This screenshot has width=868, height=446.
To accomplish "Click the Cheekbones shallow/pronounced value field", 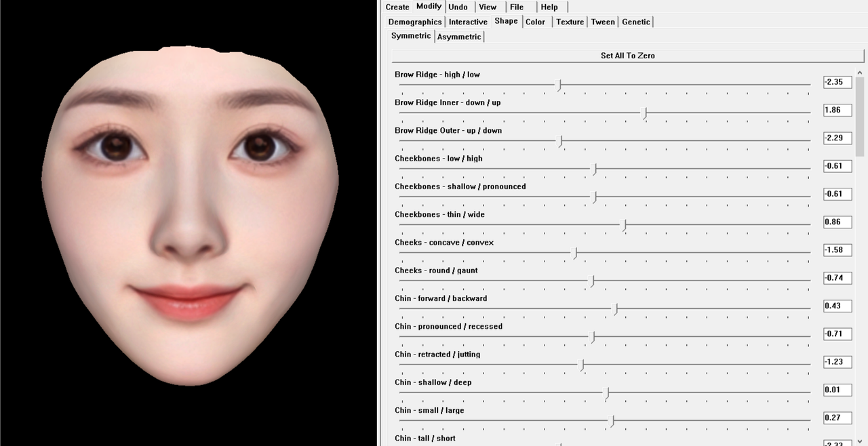I will (x=837, y=194).
